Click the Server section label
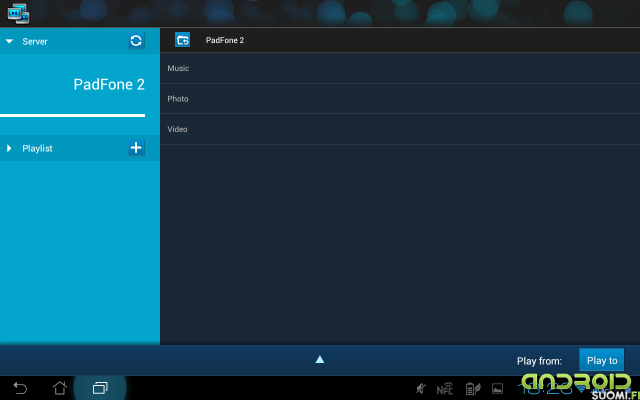 pos(35,41)
